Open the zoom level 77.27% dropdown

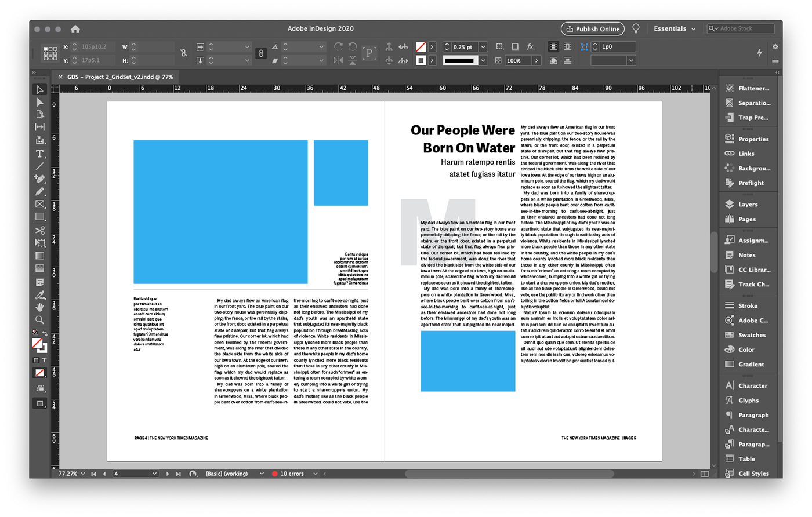[83, 474]
